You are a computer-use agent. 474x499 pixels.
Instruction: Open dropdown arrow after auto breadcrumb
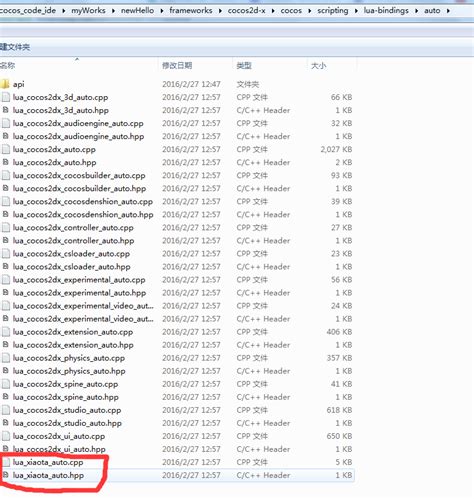[x=448, y=11]
